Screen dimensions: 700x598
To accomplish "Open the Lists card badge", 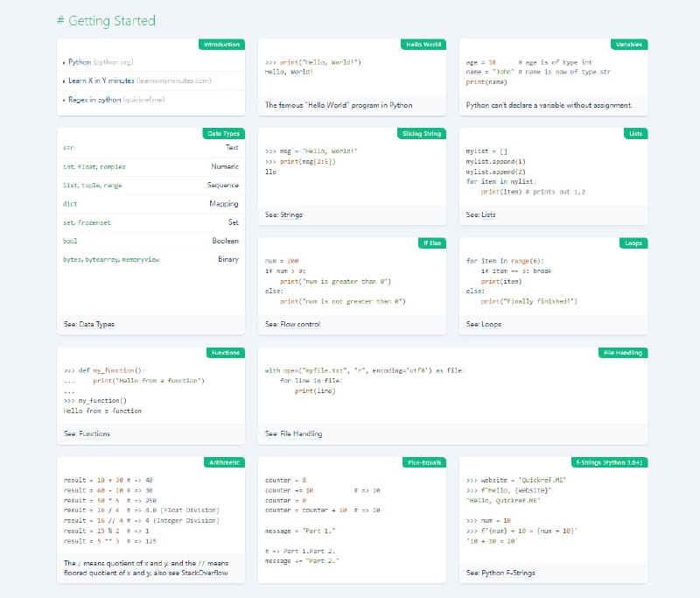I will coord(635,133).
